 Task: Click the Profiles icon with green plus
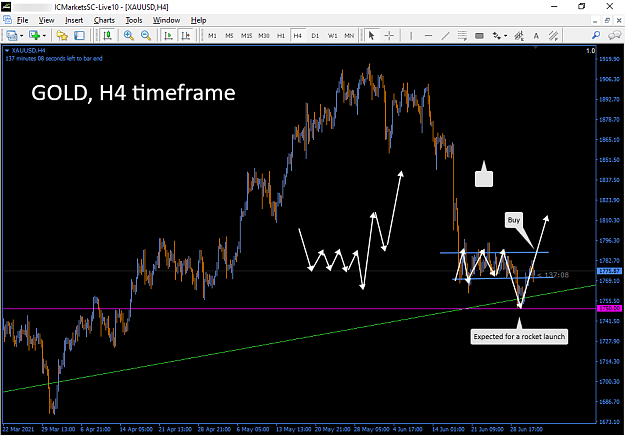[x=34, y=35]
